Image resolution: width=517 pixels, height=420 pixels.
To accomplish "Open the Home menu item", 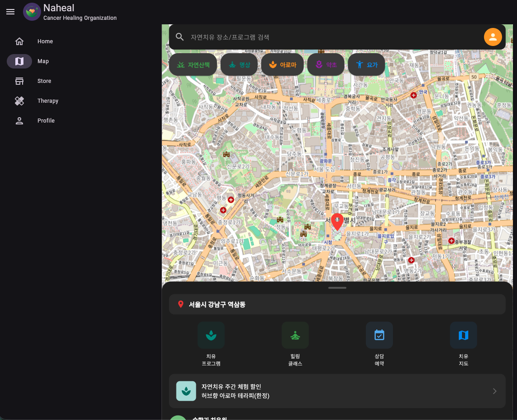I will pos(45,41).
